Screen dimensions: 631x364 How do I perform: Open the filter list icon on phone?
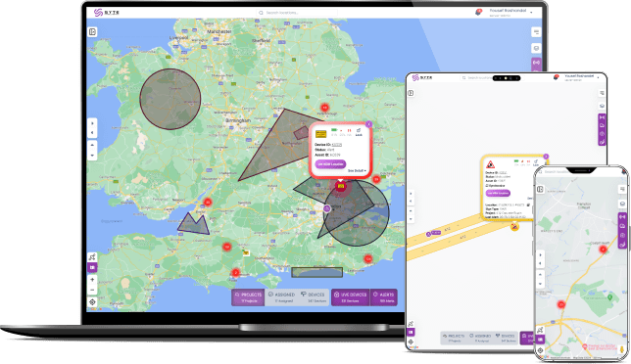622,189
